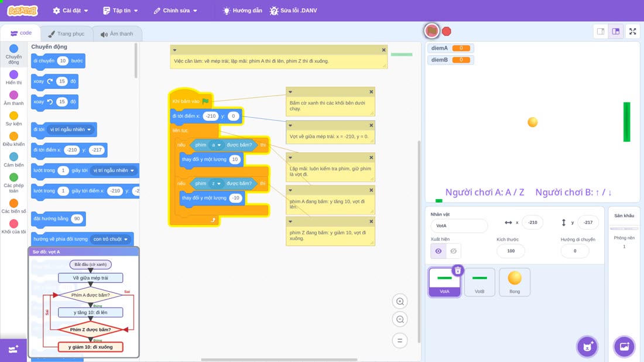
Task: Select the Bong sprite thumbnail
Action: (515, 282)
